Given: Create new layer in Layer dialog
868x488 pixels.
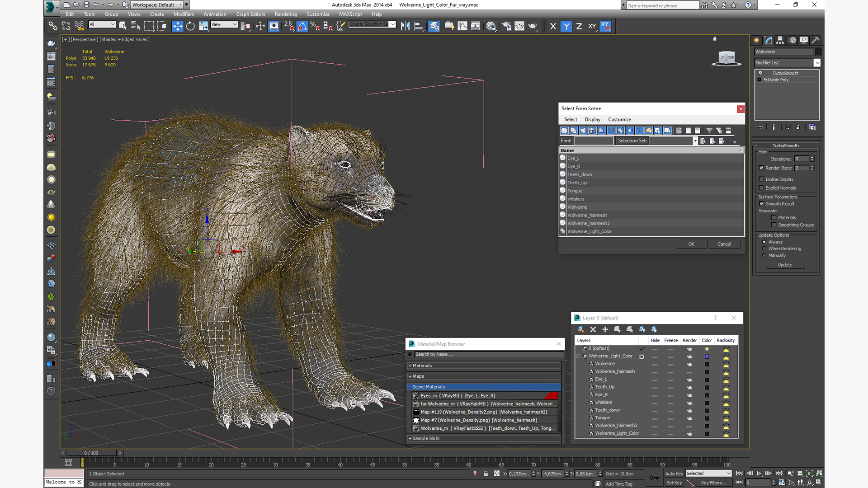Looking at the screenshot, I should click(x=581, y=329).
